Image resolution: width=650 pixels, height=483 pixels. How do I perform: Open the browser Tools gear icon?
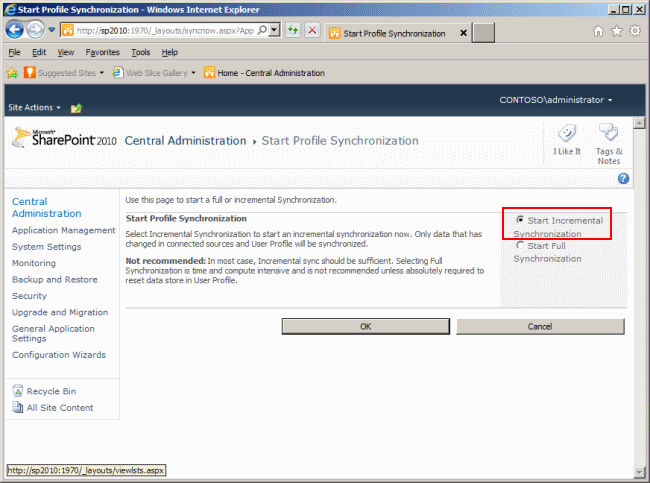click(635, 31)
